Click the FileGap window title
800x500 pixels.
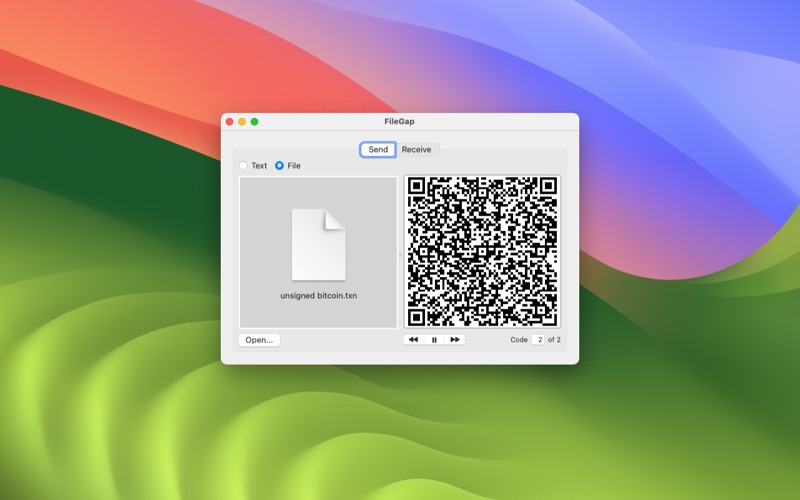(x=399, y=121)
